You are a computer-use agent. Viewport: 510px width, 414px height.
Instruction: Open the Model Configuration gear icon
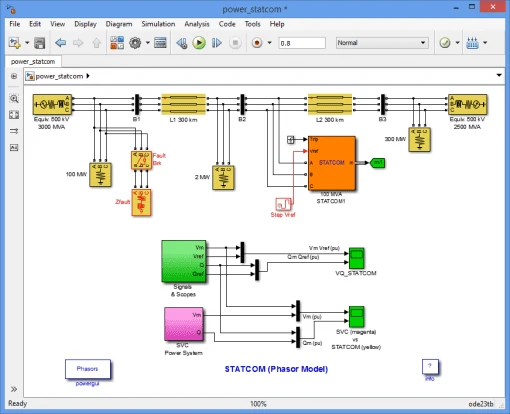pos(135,43)
